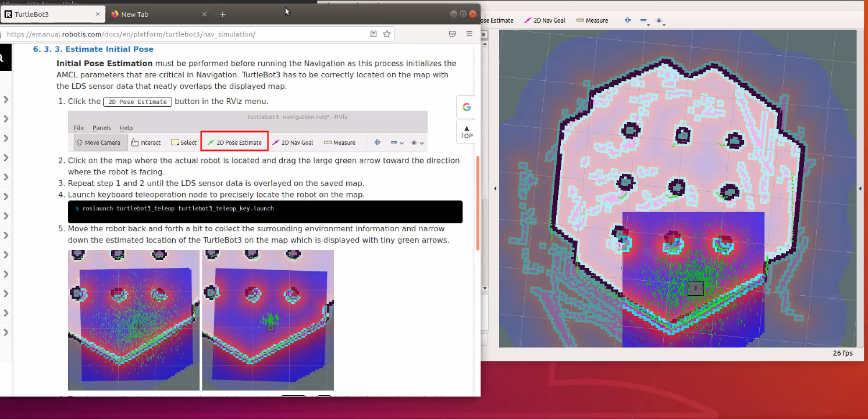This screenshot has height=419, width=868.
Task: Collapse the left panel arrow of RViz view
Action: 495,188
